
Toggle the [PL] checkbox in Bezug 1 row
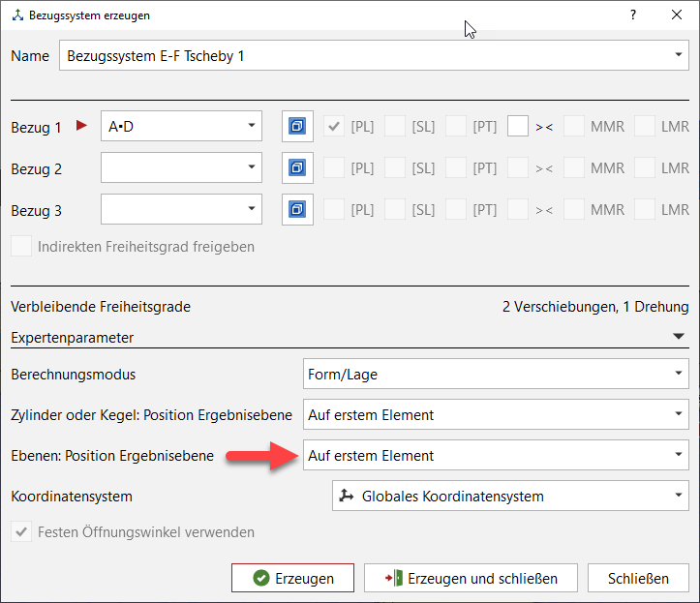click(335, 126)
